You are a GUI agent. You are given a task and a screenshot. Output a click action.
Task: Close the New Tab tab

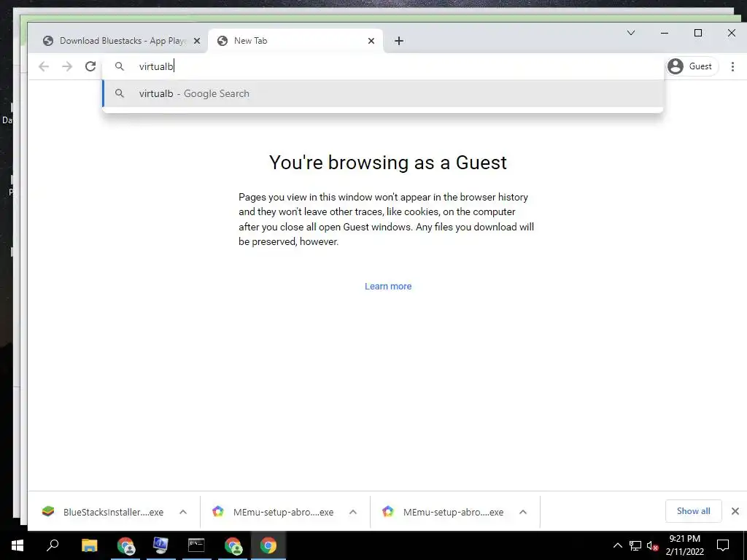pos(371,41)
